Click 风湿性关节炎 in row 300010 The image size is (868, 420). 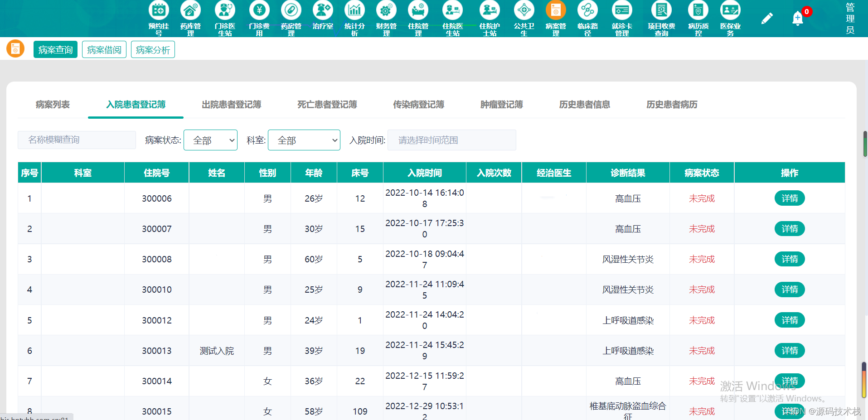click(x=628, y=290)
